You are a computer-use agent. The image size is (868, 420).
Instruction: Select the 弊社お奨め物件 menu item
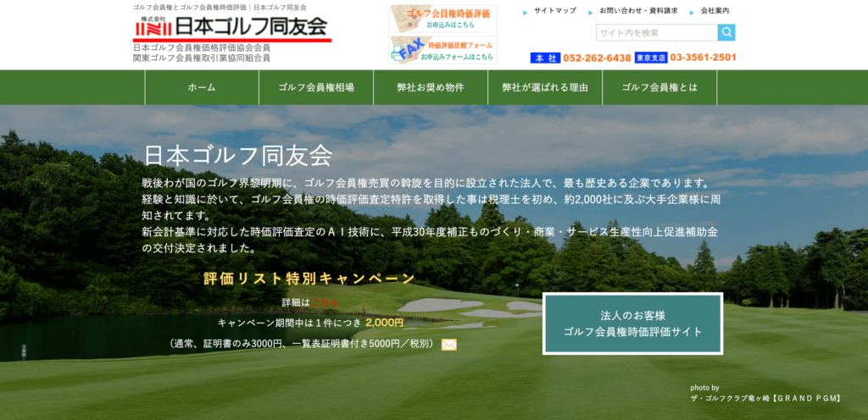pos(431,87)
